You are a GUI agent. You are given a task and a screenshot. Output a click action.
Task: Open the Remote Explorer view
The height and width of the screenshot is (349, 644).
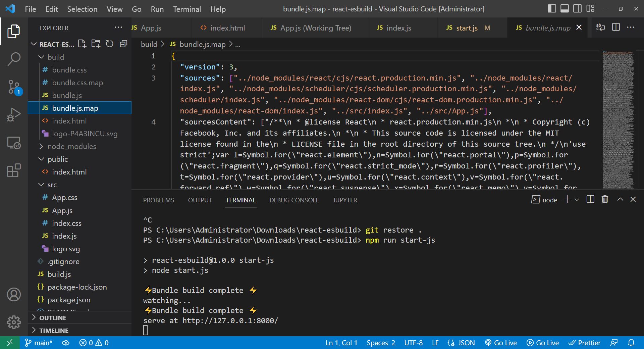click(14, 143)
